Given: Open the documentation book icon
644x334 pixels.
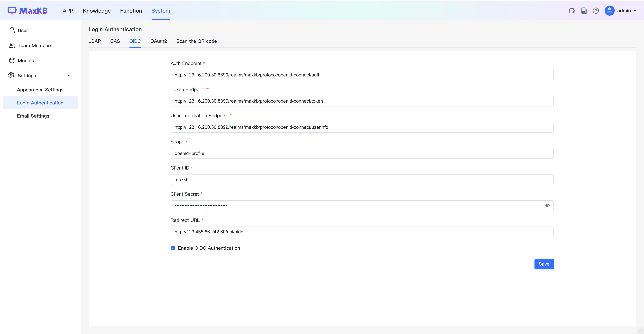Looking at the screenshot, I should (x=584, y=11).
